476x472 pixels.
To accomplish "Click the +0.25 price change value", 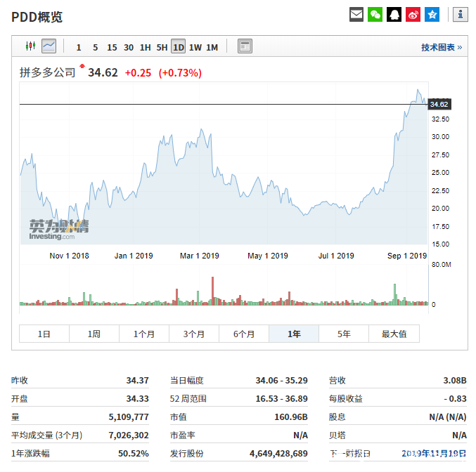I will click(138, 73).
